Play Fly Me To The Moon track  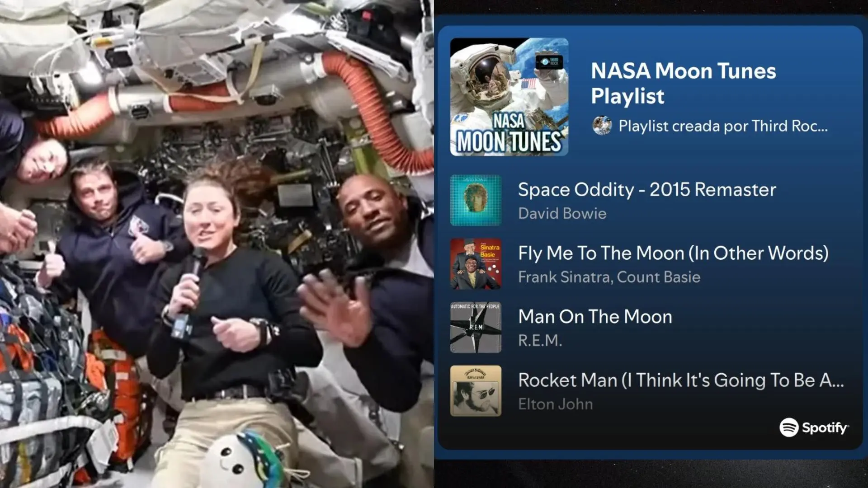point(673,253)
